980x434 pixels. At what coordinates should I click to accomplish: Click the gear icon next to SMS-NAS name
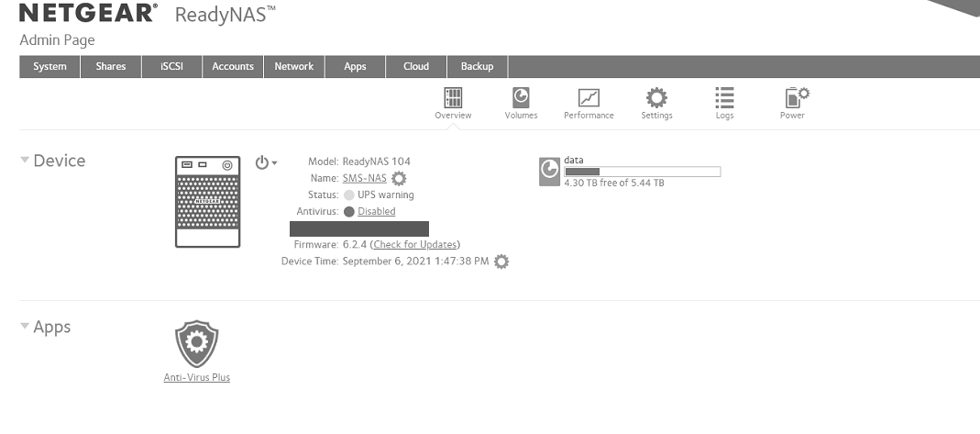399,178
